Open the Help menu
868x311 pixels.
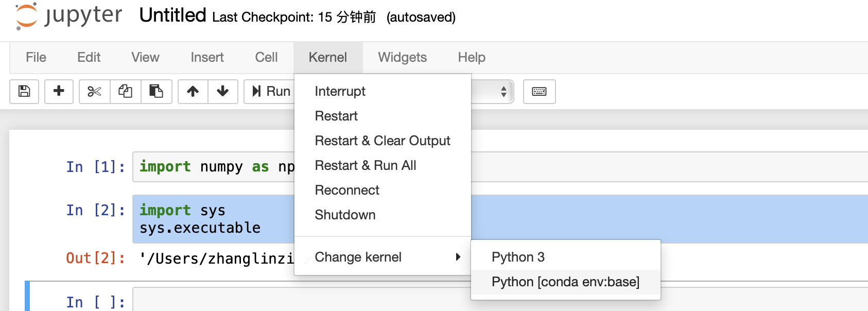[471, 57]
